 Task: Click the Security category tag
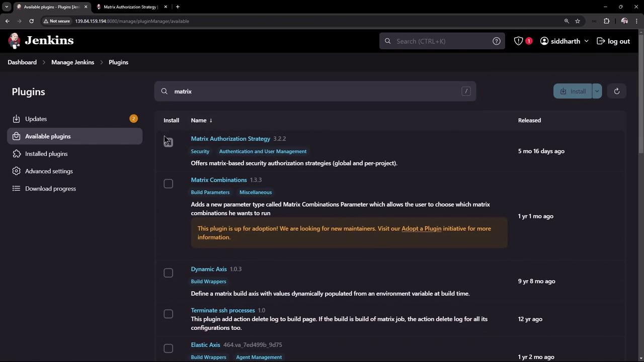(x=200, y=151)
